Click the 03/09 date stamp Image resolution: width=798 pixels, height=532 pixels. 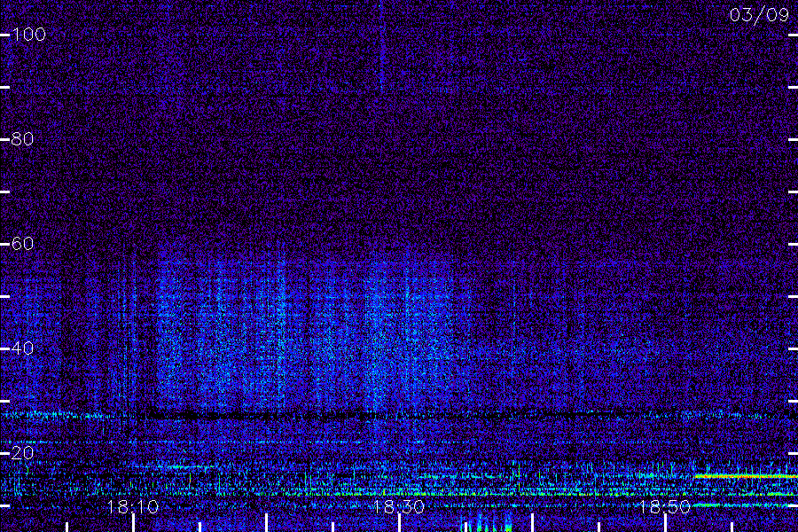point(759,15)
